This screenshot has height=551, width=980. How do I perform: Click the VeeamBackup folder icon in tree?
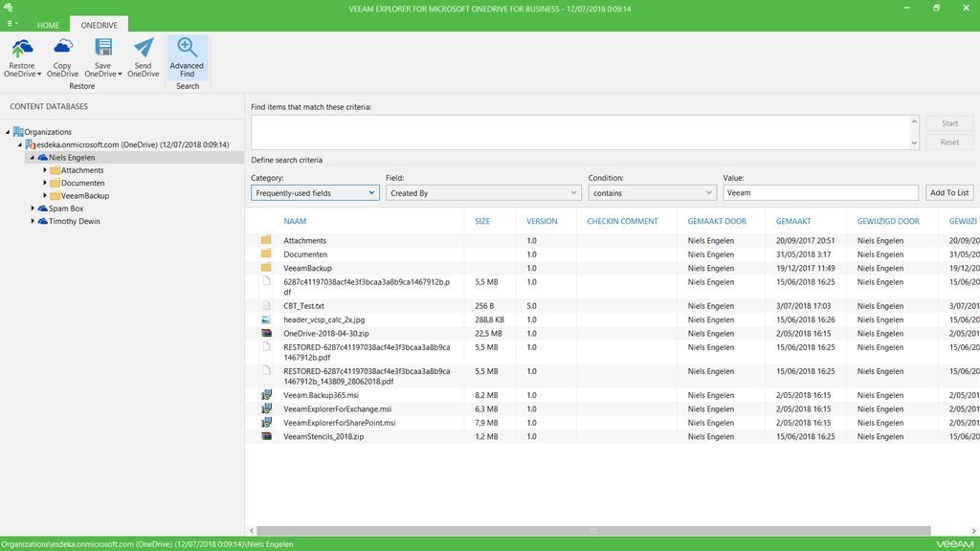[55, 195]
